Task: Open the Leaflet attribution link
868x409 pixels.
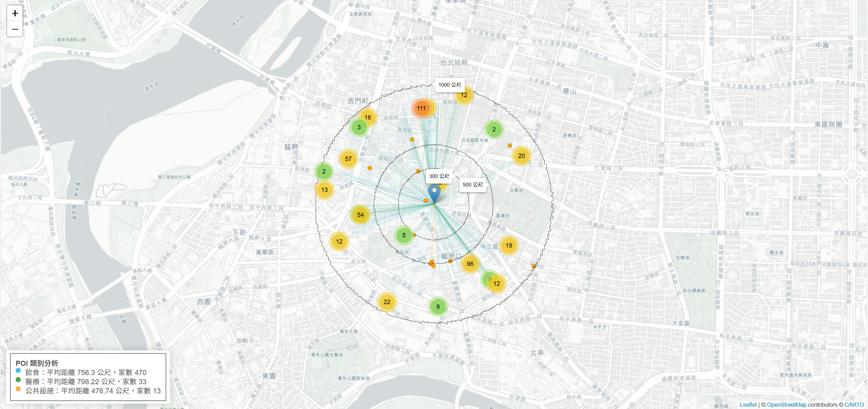Action: 748,405
